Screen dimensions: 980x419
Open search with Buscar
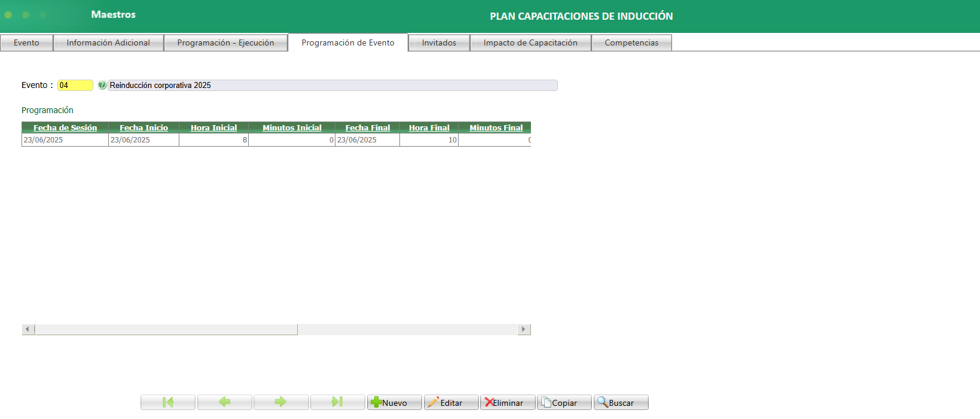coord(621,402)
